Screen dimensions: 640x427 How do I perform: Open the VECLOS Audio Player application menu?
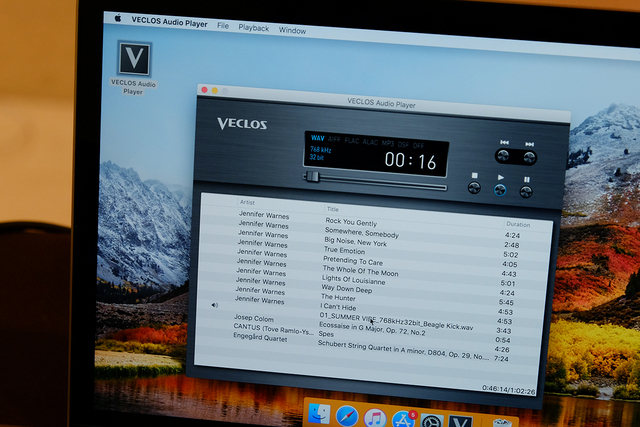[x=169, y=22]
